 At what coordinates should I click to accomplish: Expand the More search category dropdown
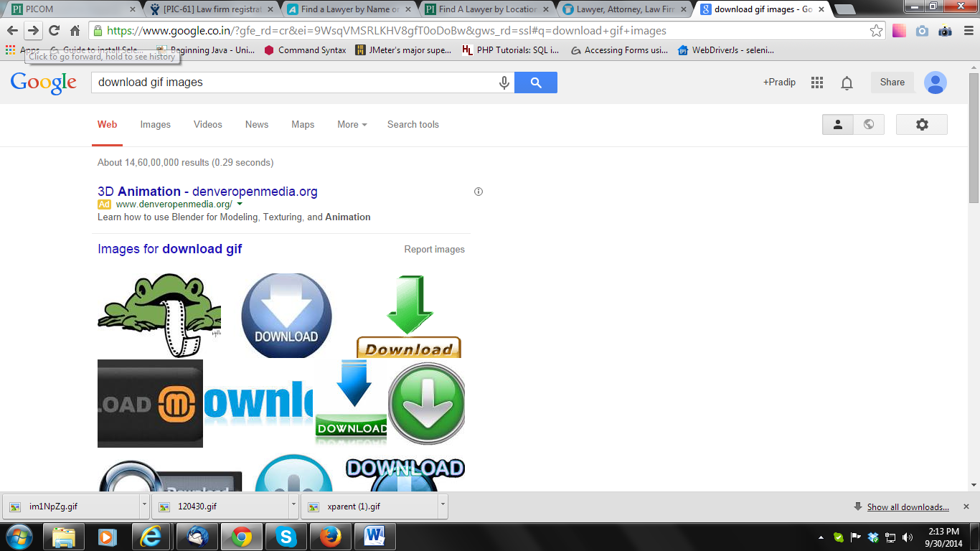coord(352,124)
